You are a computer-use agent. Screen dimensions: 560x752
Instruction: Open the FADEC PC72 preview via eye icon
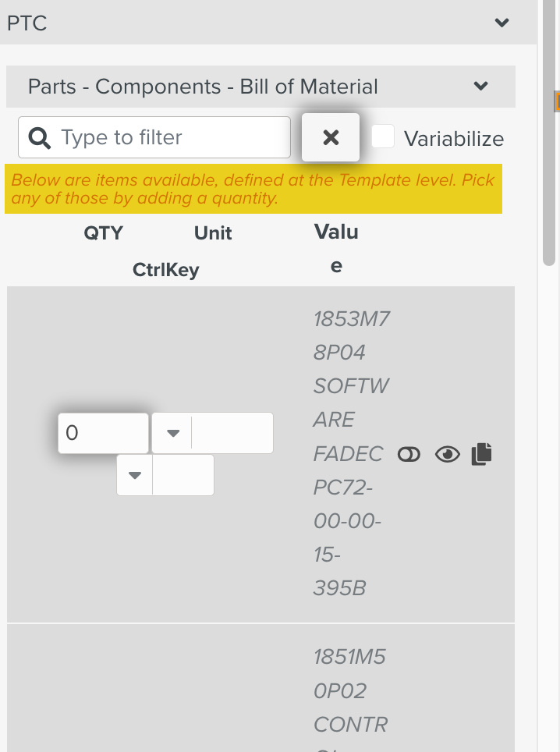(x=447, y=454)
